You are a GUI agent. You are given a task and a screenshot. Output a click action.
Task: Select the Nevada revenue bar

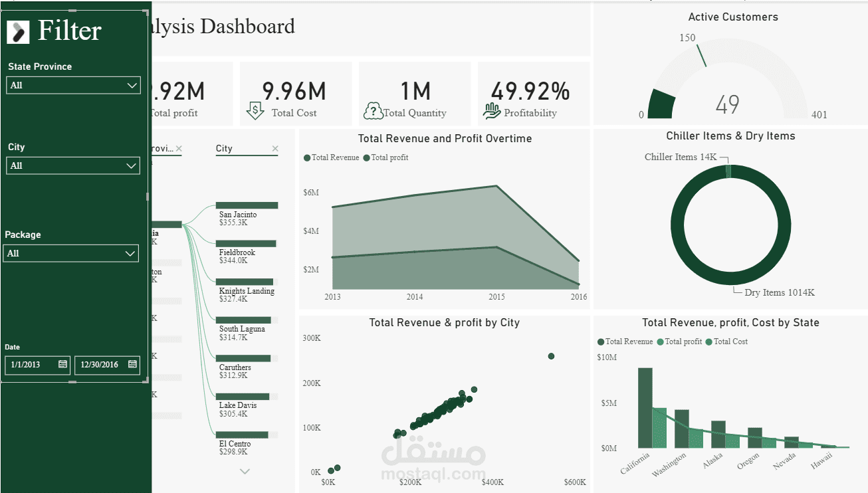[x=791, y=443]
